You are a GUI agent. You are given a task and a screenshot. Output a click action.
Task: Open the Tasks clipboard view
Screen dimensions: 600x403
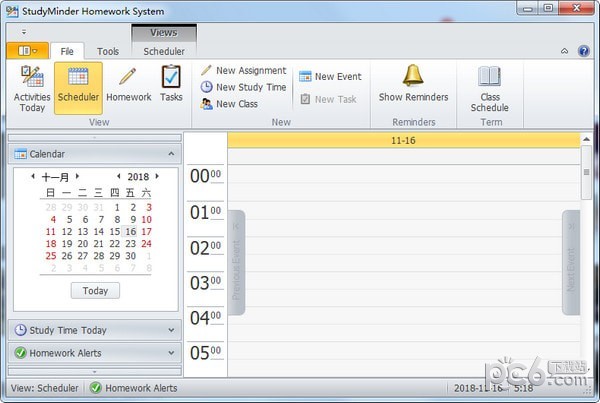(171, 84)
